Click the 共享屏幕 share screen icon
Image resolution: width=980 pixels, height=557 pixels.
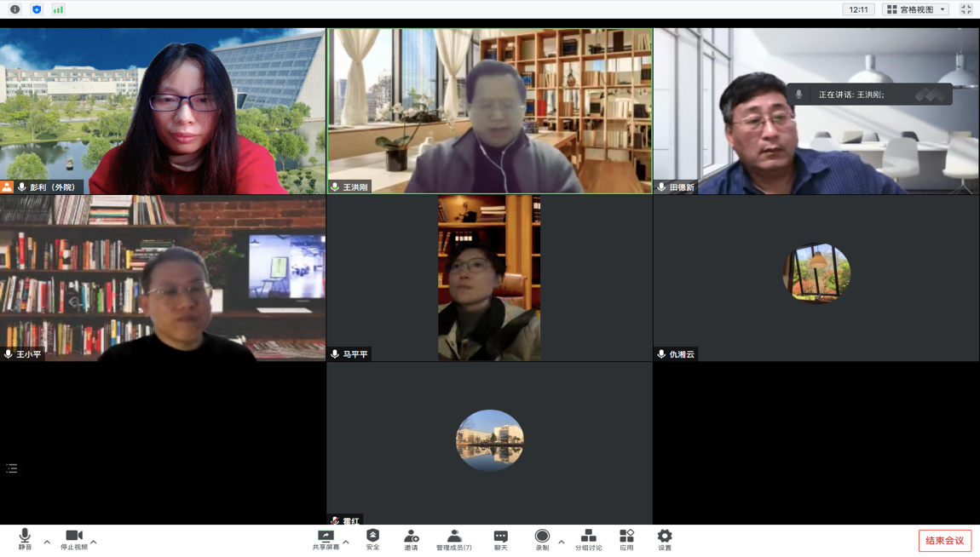point(326,537)
